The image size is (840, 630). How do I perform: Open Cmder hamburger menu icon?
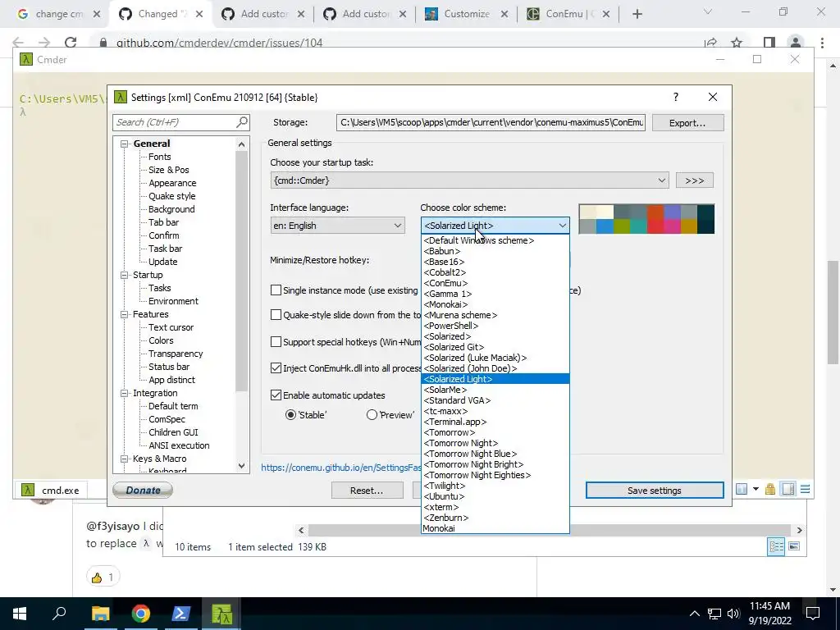(x=806, y=489)
